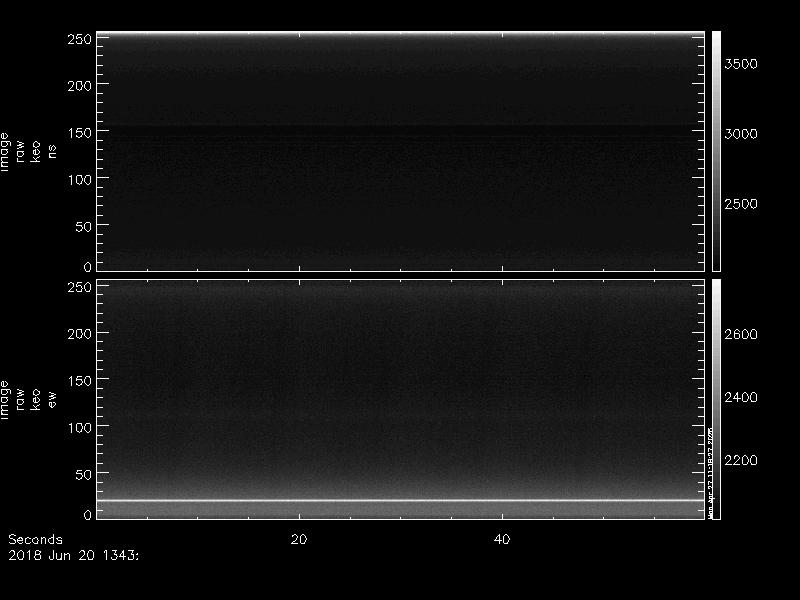The image size is (800, 600).
Task: Click the 0 tick label on ew keogram
Action: click(88, 515)
